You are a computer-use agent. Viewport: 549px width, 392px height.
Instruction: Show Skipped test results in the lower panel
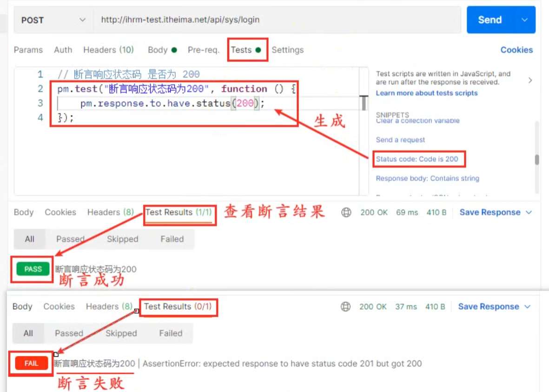point(121,333)
